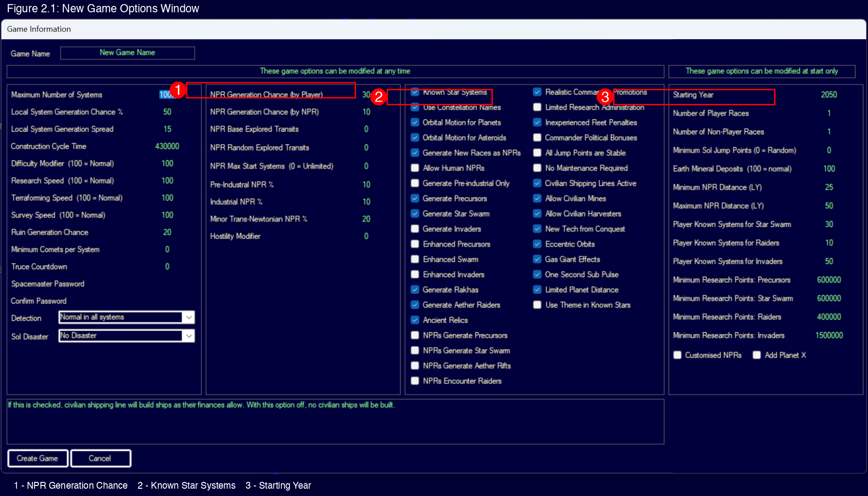
Task: Toggle Orbital Motion for Planets off
Action: (x=415, y=122)
